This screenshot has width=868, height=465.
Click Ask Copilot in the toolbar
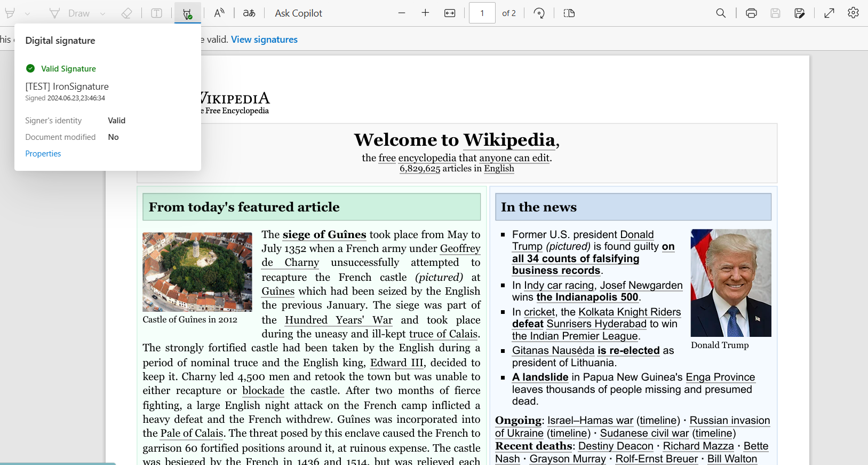tap(298, 13)
